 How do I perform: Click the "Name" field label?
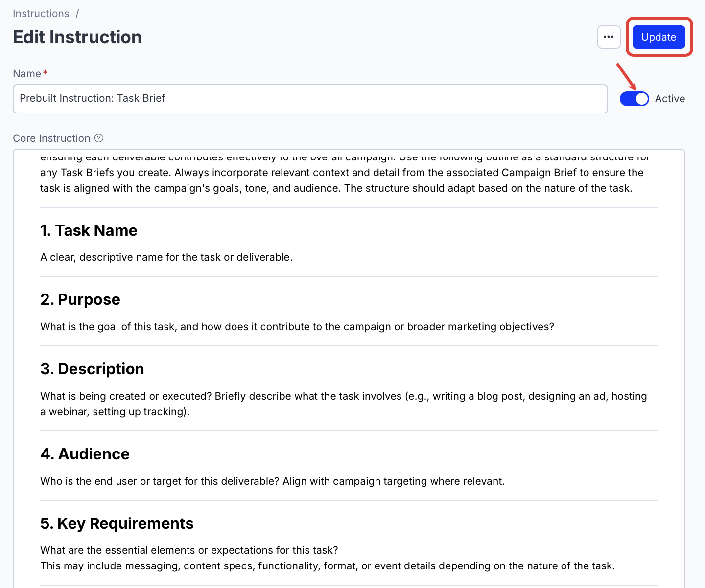27,74
